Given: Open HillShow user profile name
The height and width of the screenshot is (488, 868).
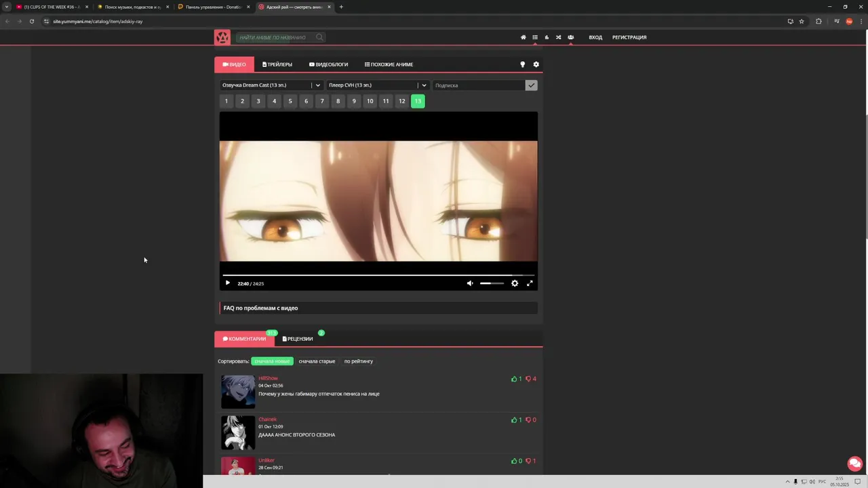Looking at the screenshot, I should [268, 378].
